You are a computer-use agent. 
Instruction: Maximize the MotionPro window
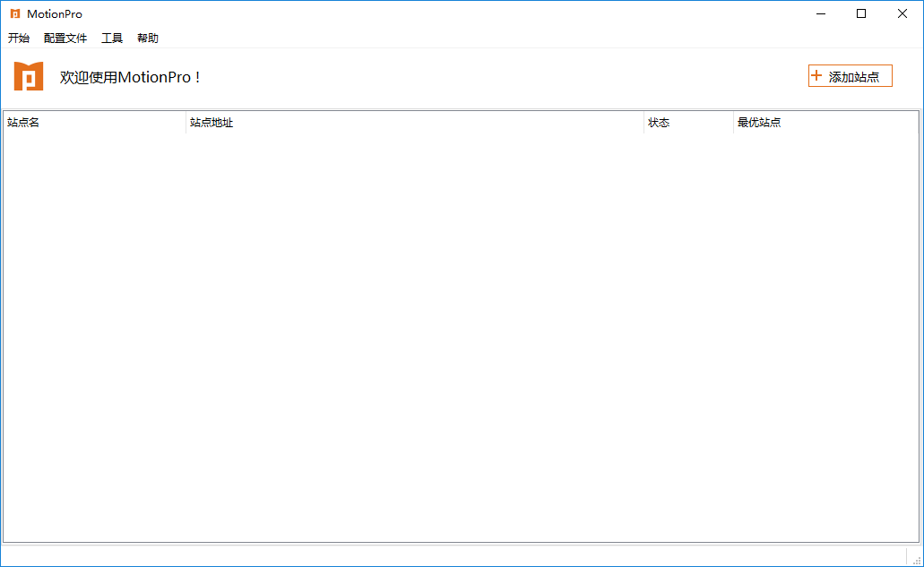click(861, 13)
